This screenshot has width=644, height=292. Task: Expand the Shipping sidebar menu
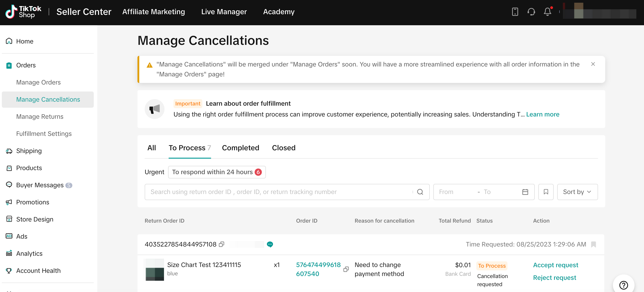[x=29, y=151]
